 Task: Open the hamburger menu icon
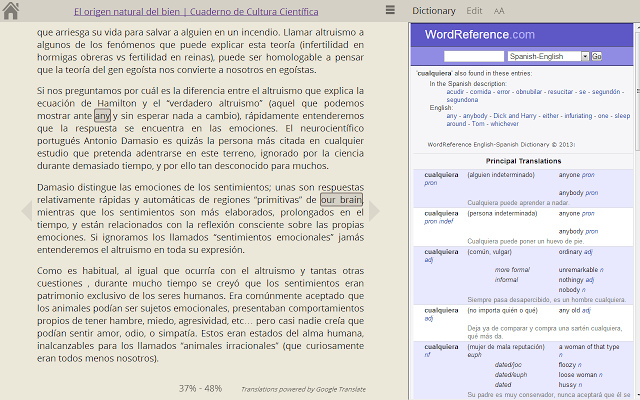click(390, 10)
